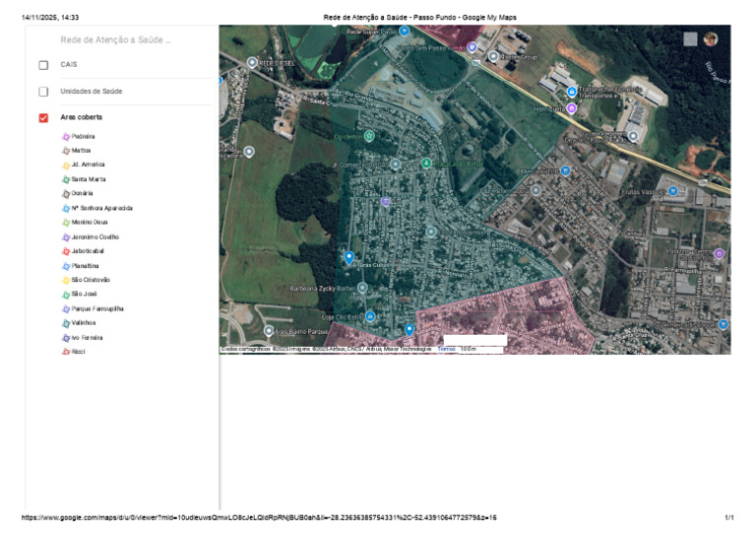Viewport: 756px width, 535px height.
Task: Click the google.com/maps URL in footer
Action: (259, 517)
